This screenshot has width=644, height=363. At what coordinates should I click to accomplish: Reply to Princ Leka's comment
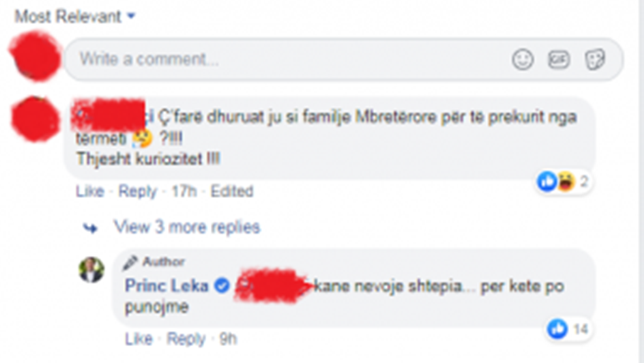186,340
